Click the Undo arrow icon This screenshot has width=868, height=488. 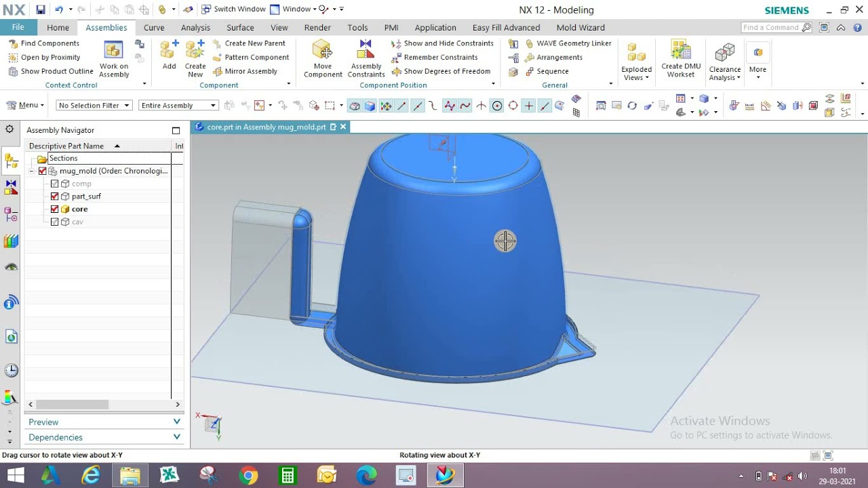coord(59,9)
